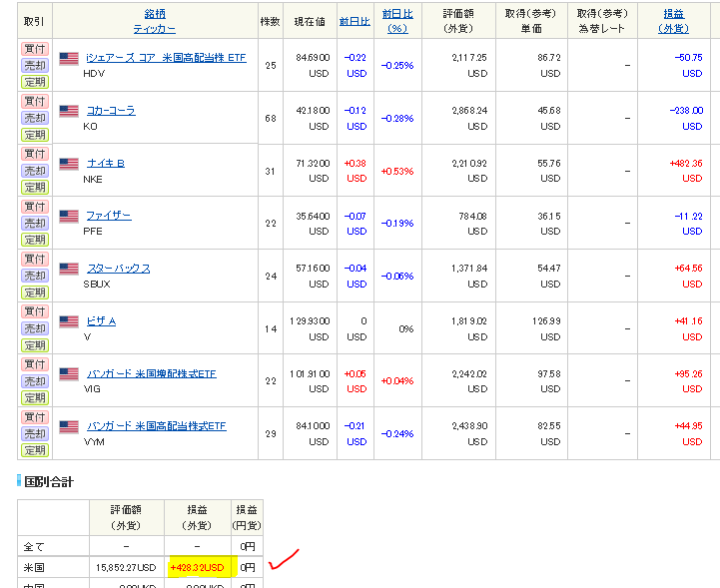Screen dimensions: 720x588
Task: Select the 国別合計 section heading
Action: point(49,481)
